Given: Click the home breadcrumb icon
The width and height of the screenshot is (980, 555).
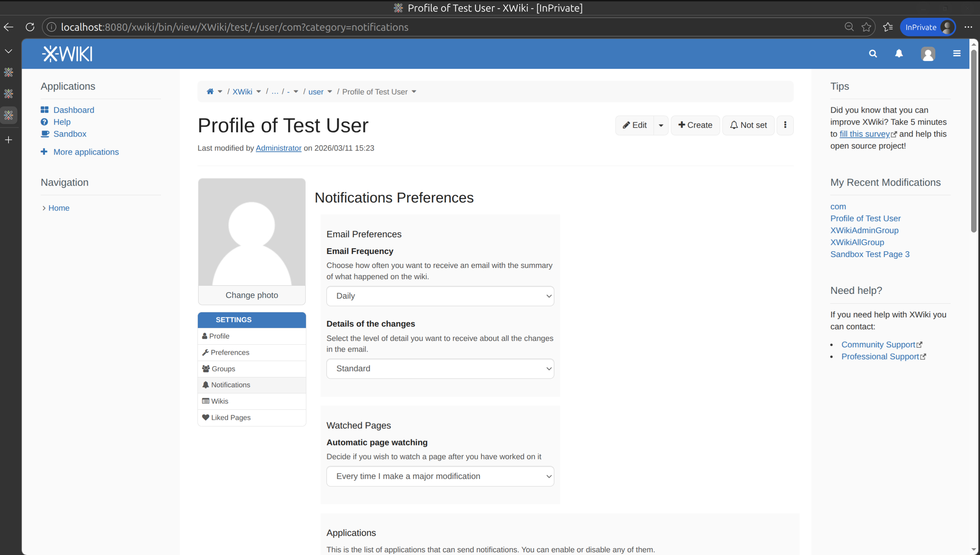Looking at the screenshot, I should [x=210, y=91].
